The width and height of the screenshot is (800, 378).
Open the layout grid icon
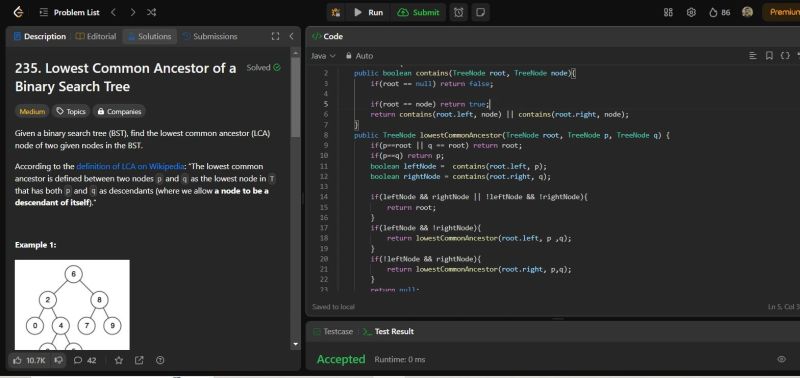pyautogui.click(x=668, y=12)
